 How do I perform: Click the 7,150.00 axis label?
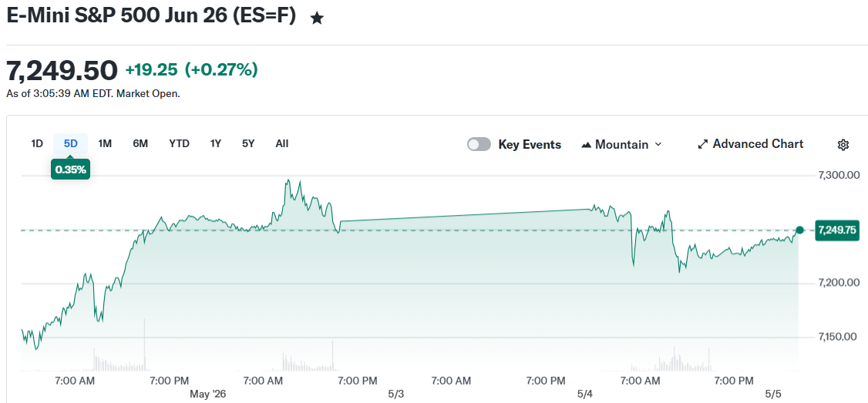[839, 338]
